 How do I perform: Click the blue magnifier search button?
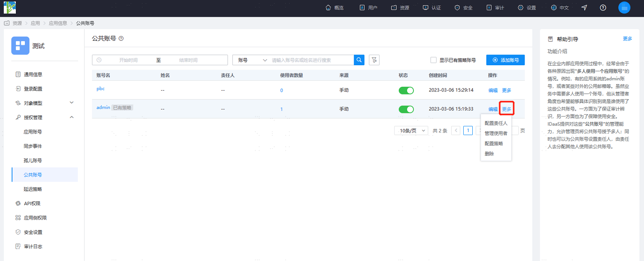359,60
